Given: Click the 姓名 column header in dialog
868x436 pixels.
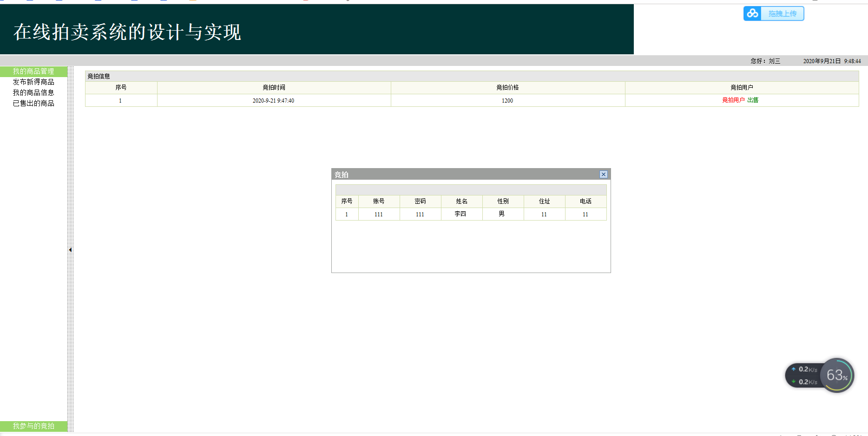Looking at the screenshot, I should point(461,202).
